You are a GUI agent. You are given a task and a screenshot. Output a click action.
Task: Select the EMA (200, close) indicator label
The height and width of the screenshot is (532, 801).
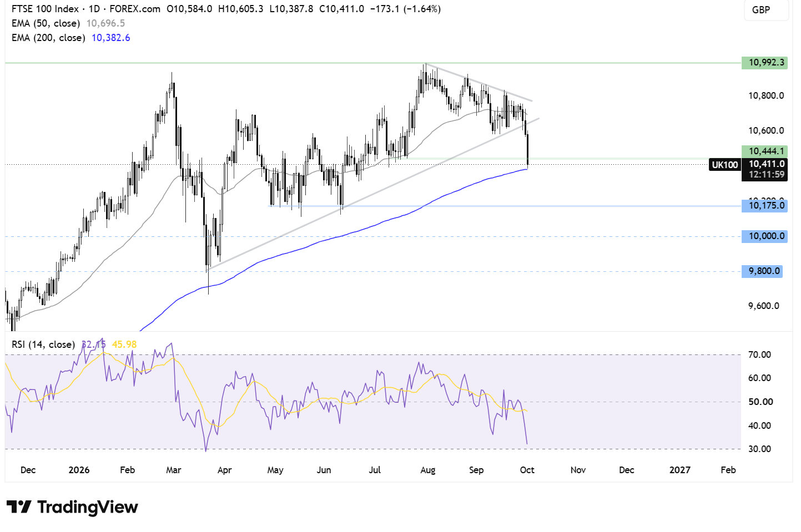point(48,38)
